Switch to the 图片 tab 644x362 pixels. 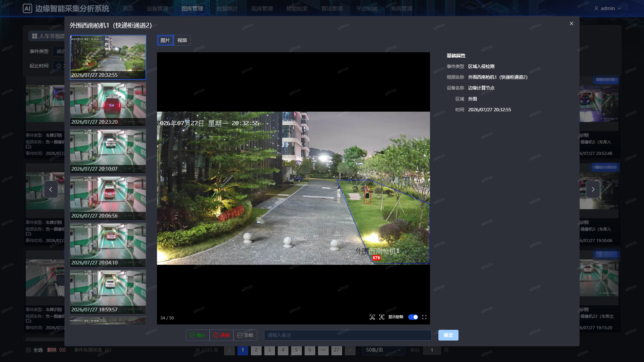click(x=165, y=40)
